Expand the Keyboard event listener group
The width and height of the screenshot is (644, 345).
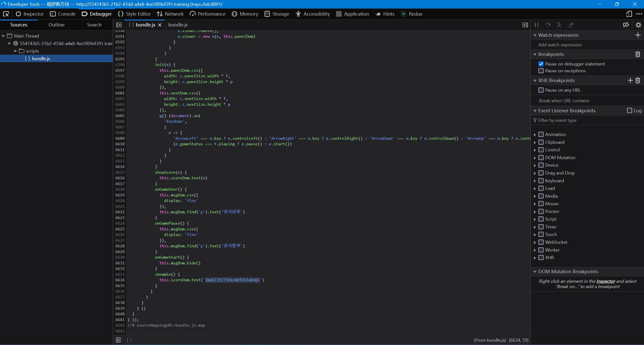(535, 181)
